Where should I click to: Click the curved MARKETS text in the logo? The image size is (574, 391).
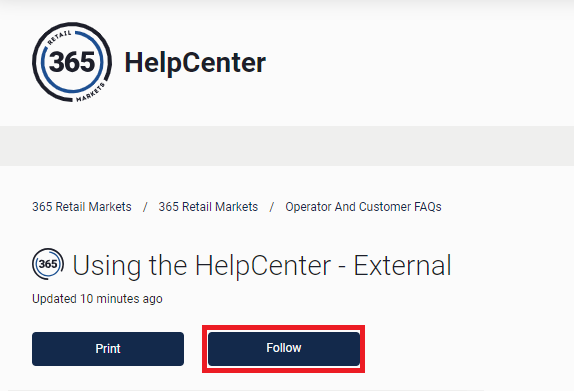click(91, 92)
